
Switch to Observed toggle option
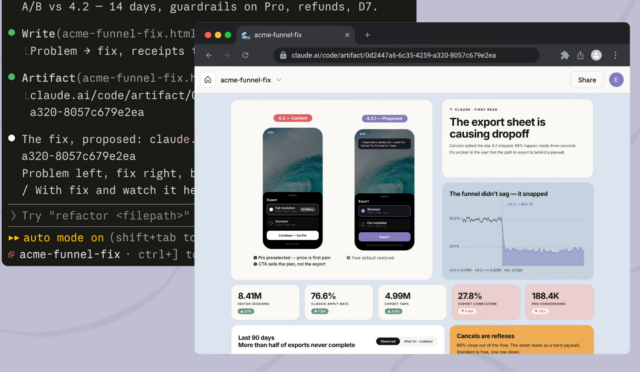click(388, 341)
